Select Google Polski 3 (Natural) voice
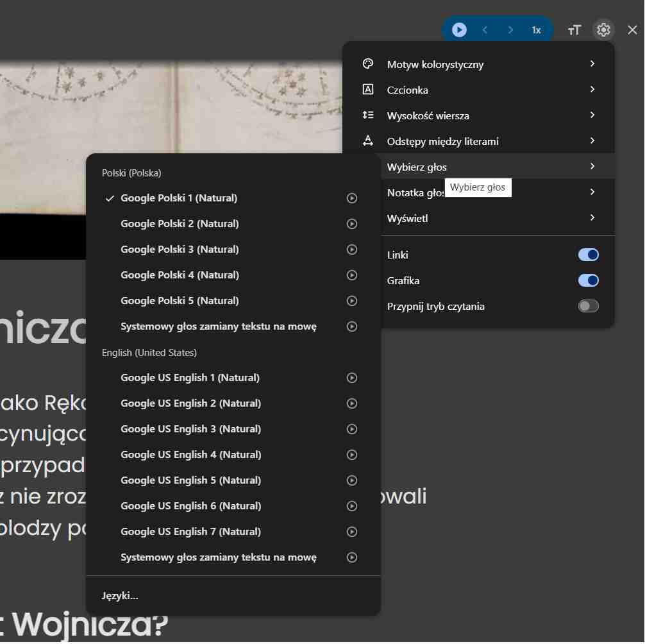 coord(180,250)
